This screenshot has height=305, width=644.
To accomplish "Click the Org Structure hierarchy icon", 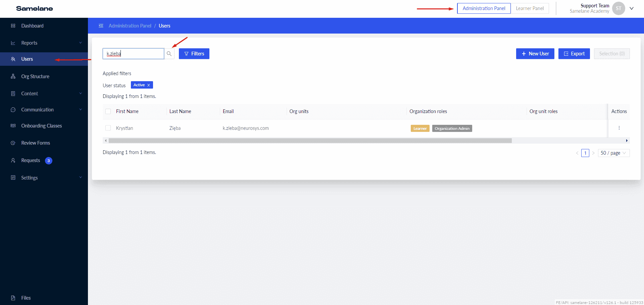I will pos(13,77).
